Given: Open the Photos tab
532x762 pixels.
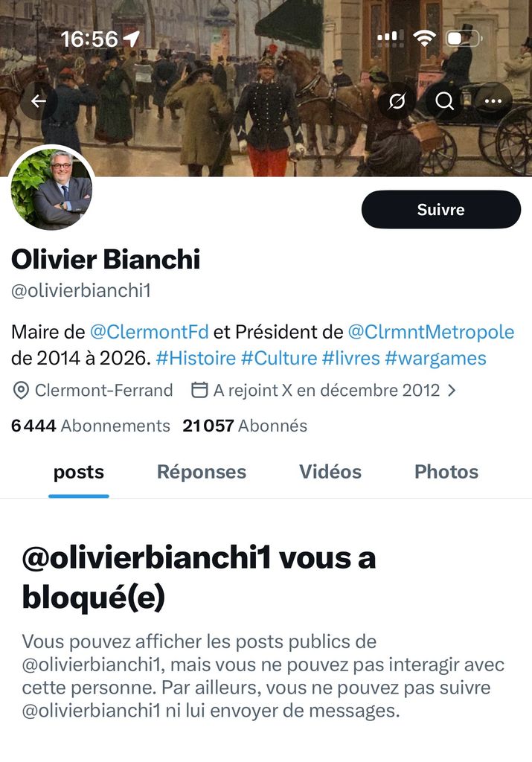Looking at the screenshot, I should click(x=446, y=472).
